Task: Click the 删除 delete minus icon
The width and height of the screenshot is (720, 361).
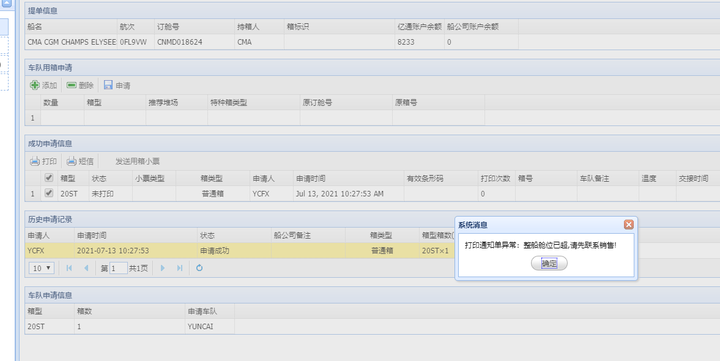Action: tap(71, 85)
